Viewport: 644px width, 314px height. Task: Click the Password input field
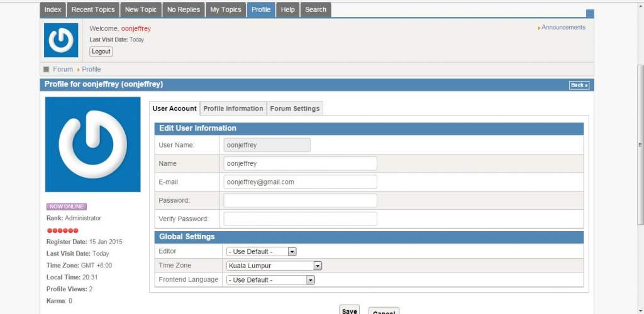point(300,200)
